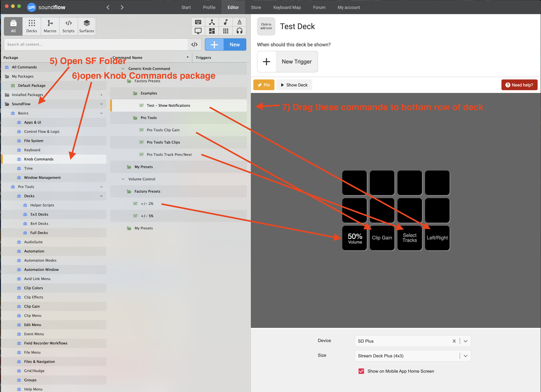Select the All content filter
Screen dimensions: 541x392
[x=13, y=26]
